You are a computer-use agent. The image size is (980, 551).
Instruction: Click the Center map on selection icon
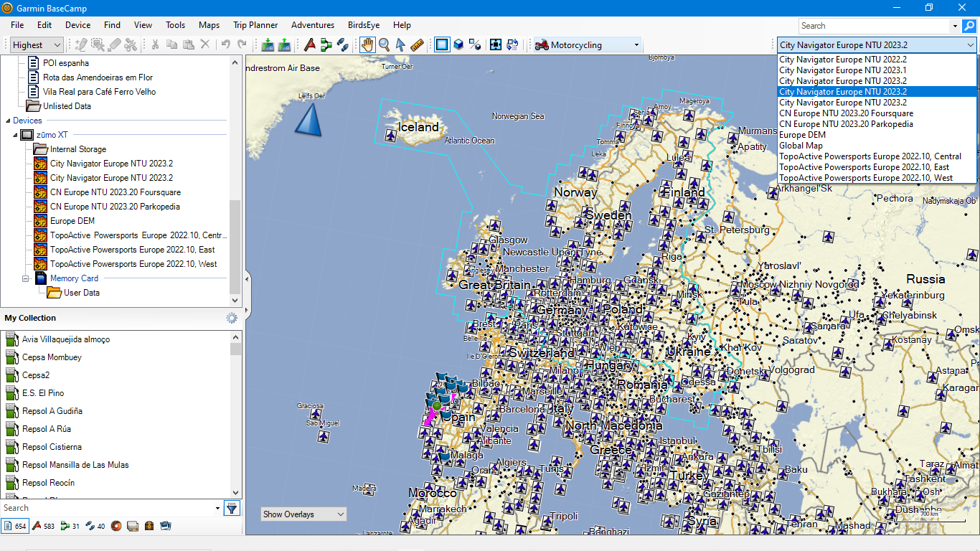point(496,44)
